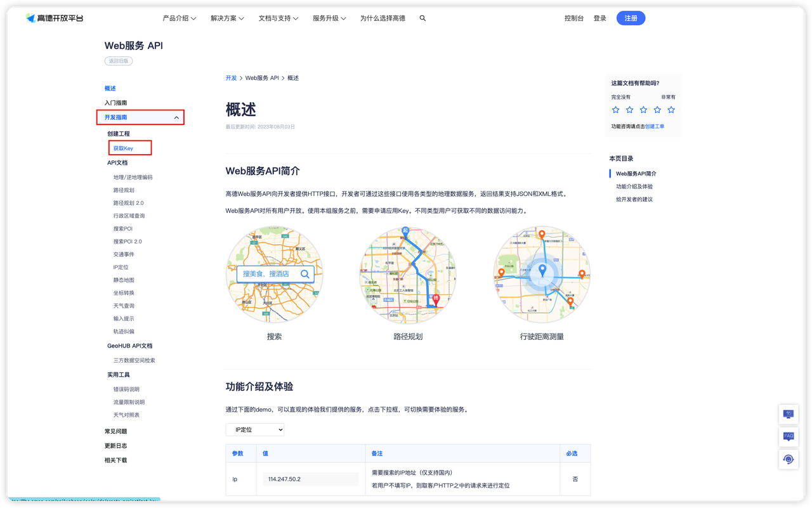The height and width of the screenshot is (508, 812).
Task: Open 相关下载 in the sidebar
Action: [x=116, y=460]
